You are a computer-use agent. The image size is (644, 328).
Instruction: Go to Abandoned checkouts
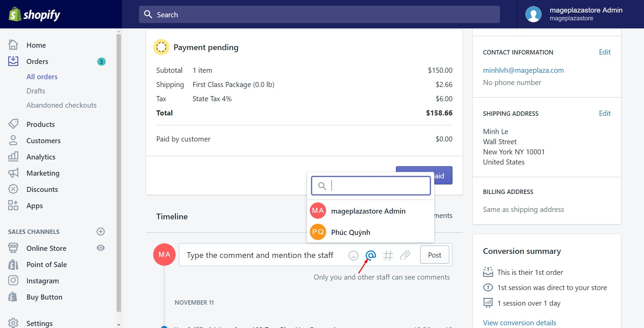coord(61,105)
